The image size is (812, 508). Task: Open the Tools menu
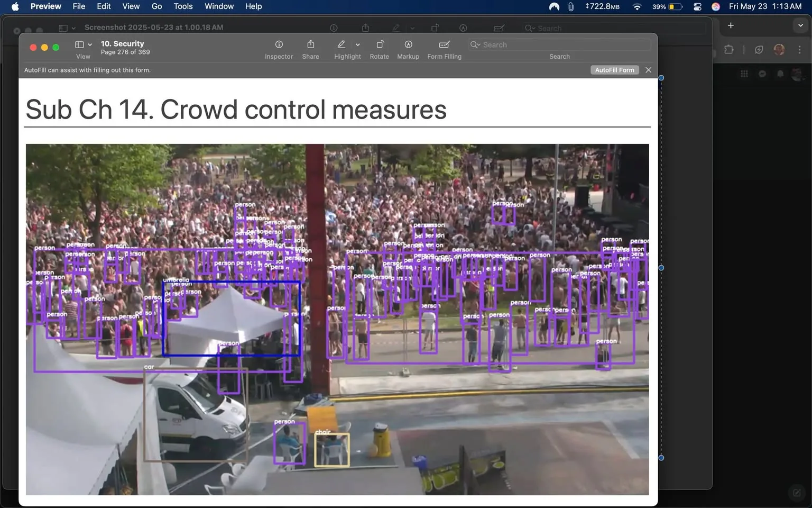click(x=183, y=6)
